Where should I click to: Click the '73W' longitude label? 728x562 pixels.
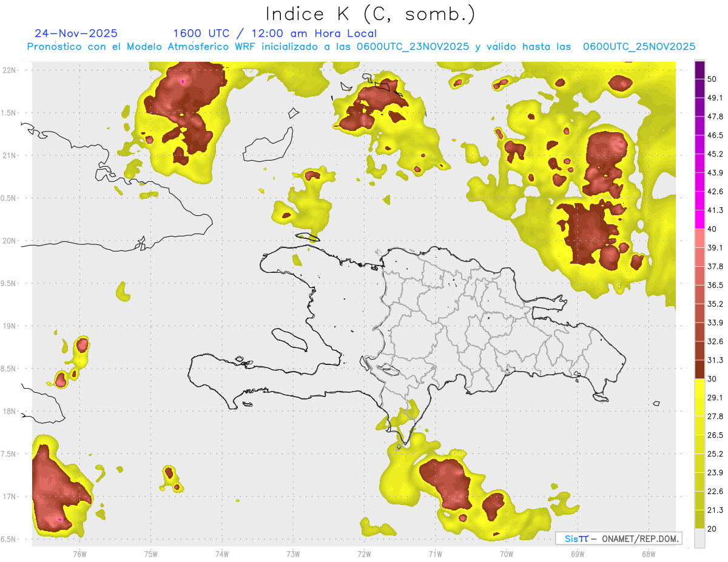pos(293,554)
